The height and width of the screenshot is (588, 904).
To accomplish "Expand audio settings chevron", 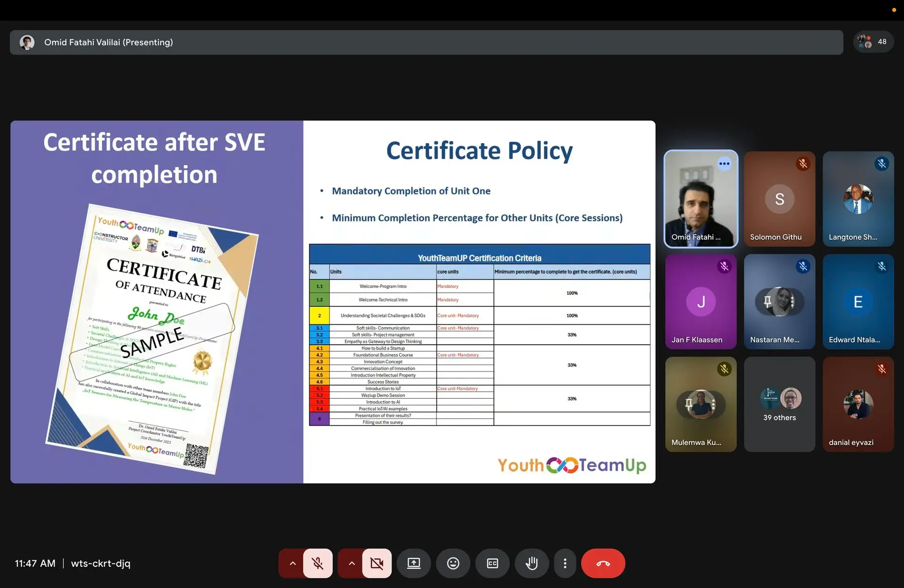I will [292, 563].
